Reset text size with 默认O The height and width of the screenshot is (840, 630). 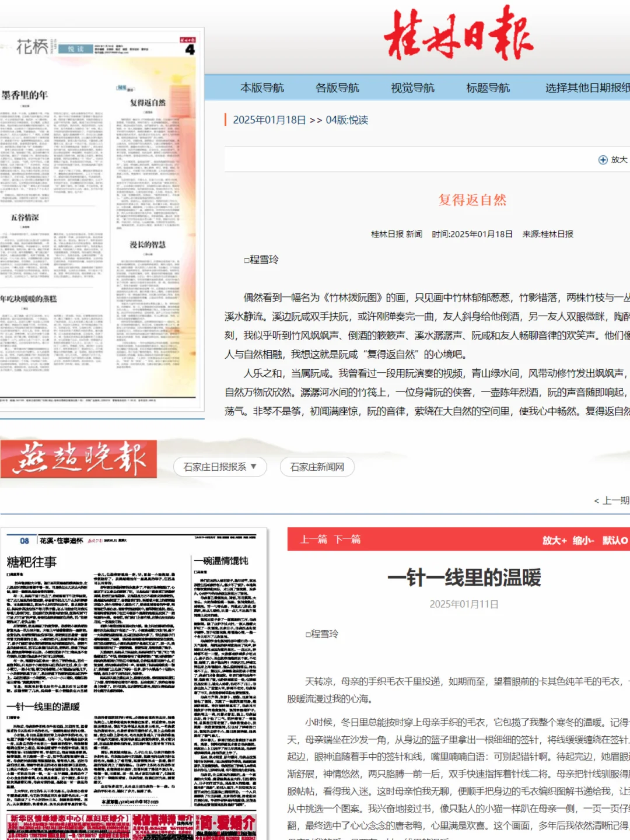point(615,540)
